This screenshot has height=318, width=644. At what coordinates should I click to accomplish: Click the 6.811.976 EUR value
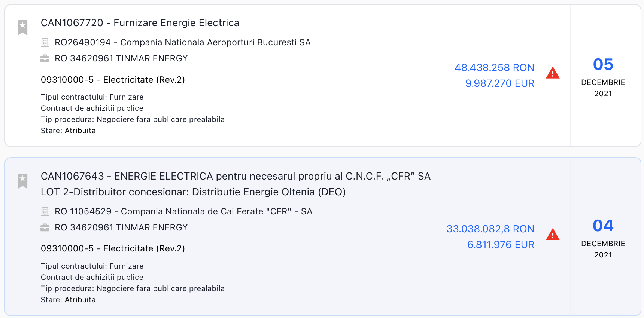[x=501, y=245]
